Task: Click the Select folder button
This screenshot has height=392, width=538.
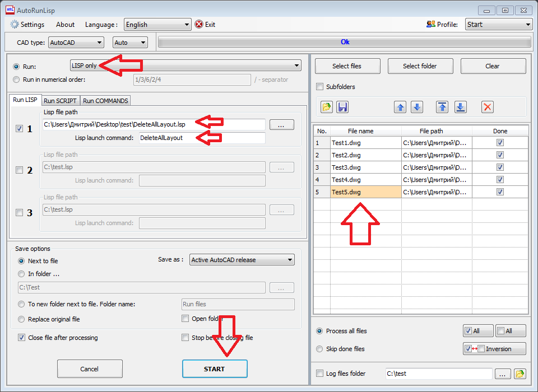Action: pyautogui.click(x=420, y=66)
